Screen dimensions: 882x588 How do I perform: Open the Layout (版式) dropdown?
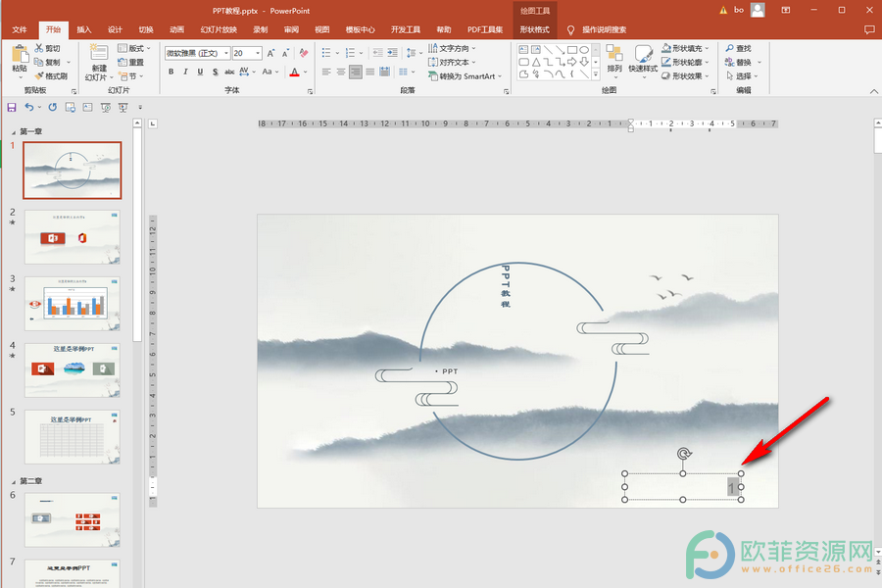[134, 48]
